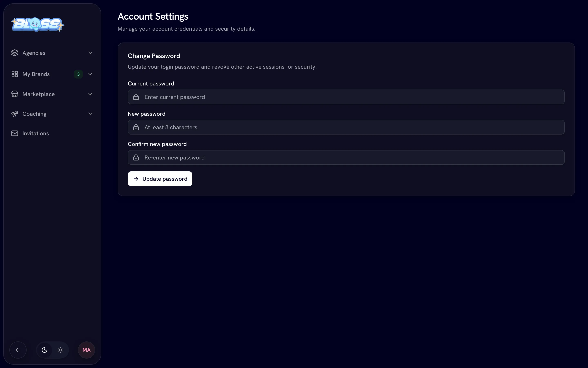The image size is (588, 368).
Task: Open the Coaching menu item
Action: [52, 114]
